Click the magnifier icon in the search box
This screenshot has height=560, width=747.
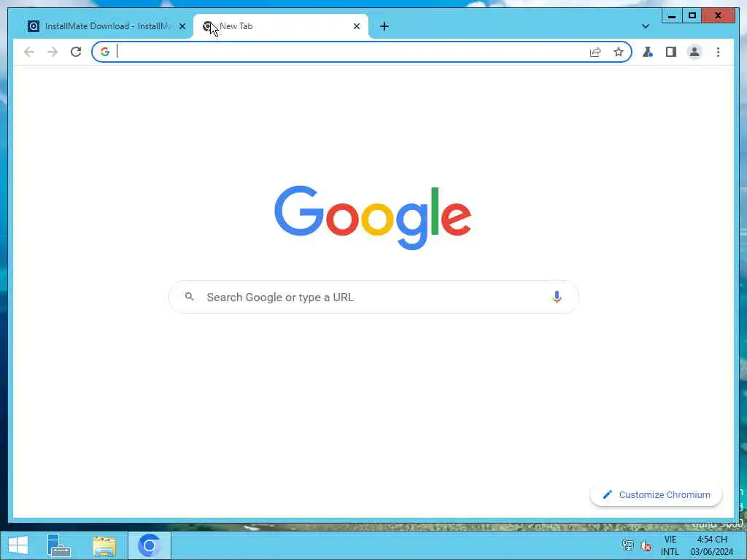(189, 297)
